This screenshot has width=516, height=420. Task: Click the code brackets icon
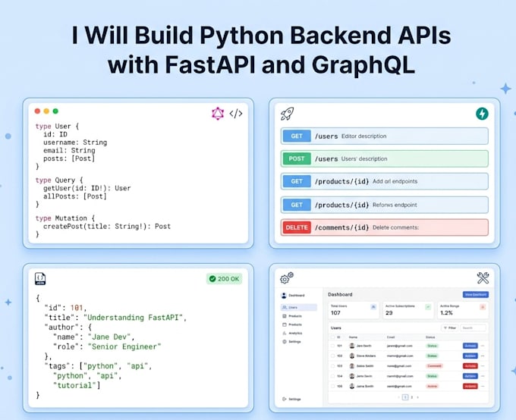click(x=236, y=114)
